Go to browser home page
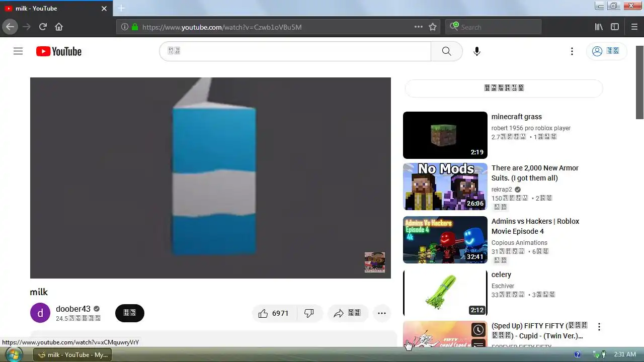The width and height of the screenshot is (644, 362). pyautogui.click(x=59, y=27)
